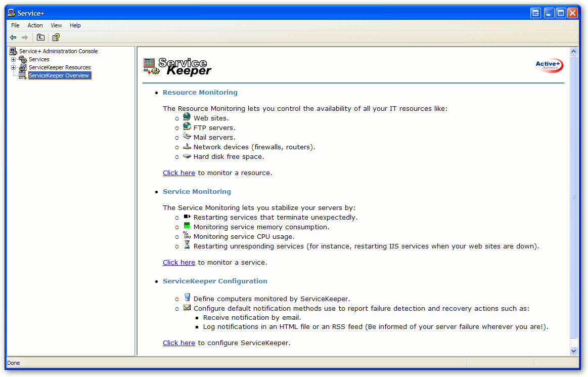
Task: Click the scrollbar down arrow
Action: pos(573,351)
